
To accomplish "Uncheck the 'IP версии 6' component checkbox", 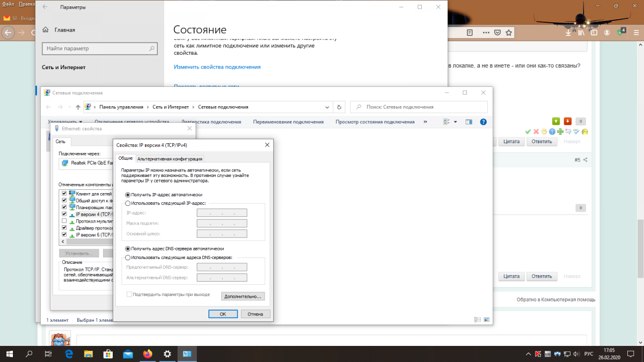I will tap(64, 235).
